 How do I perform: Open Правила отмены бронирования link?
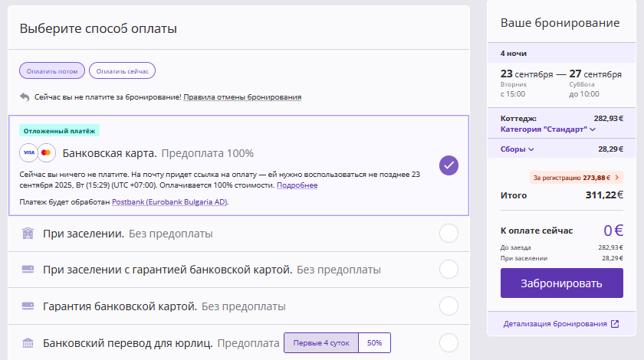click(x=242, y=97)
